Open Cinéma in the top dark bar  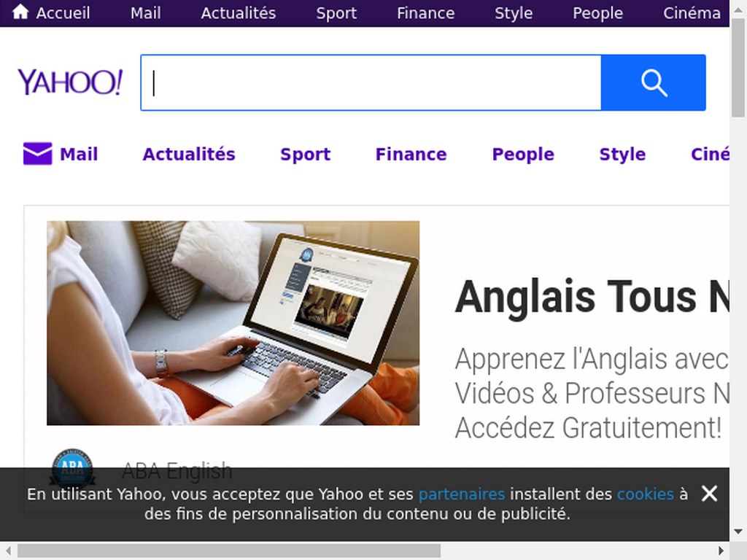pos(692,13)
